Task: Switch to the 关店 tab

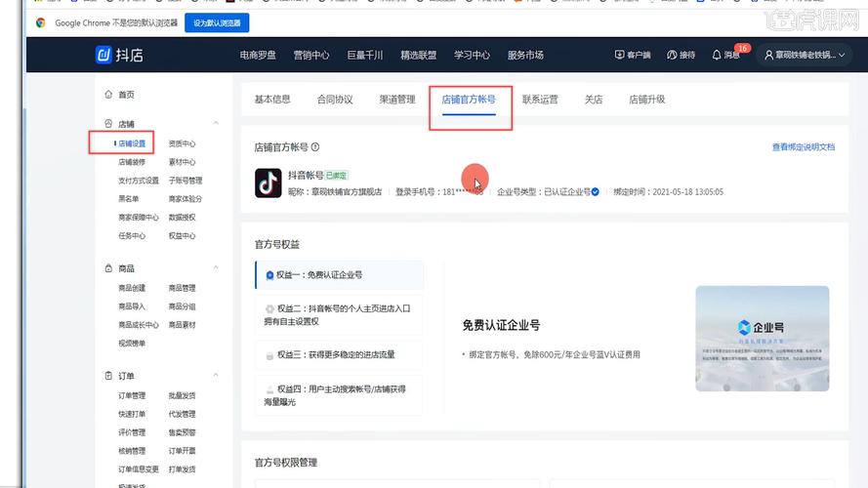Action: 594,99
